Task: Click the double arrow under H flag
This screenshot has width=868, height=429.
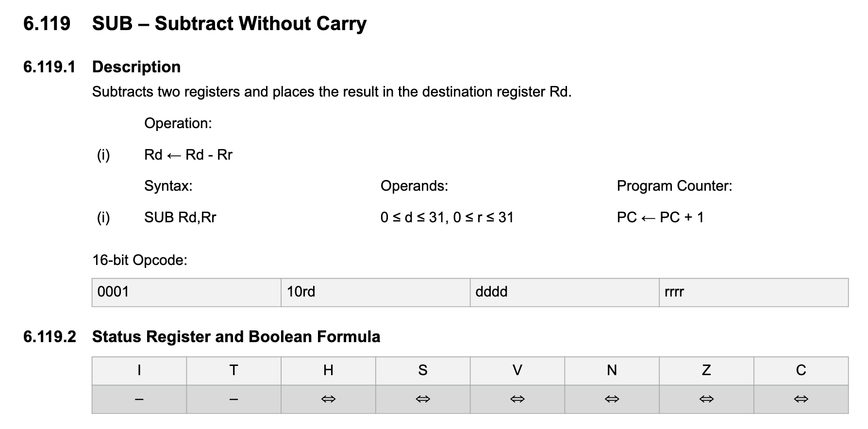Action: [328, 399]
